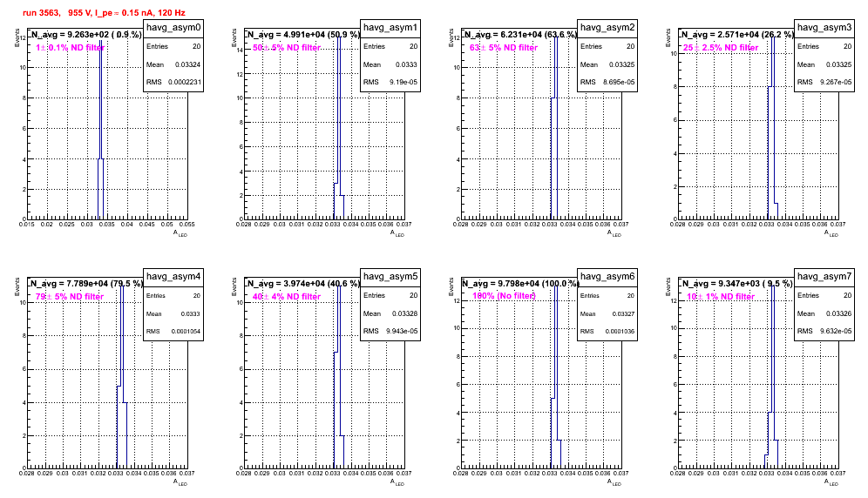The image size is (868, 498).
Task: Click the Events y-axis title of havg_asym6 plot
Action: (x=451, y=287)
